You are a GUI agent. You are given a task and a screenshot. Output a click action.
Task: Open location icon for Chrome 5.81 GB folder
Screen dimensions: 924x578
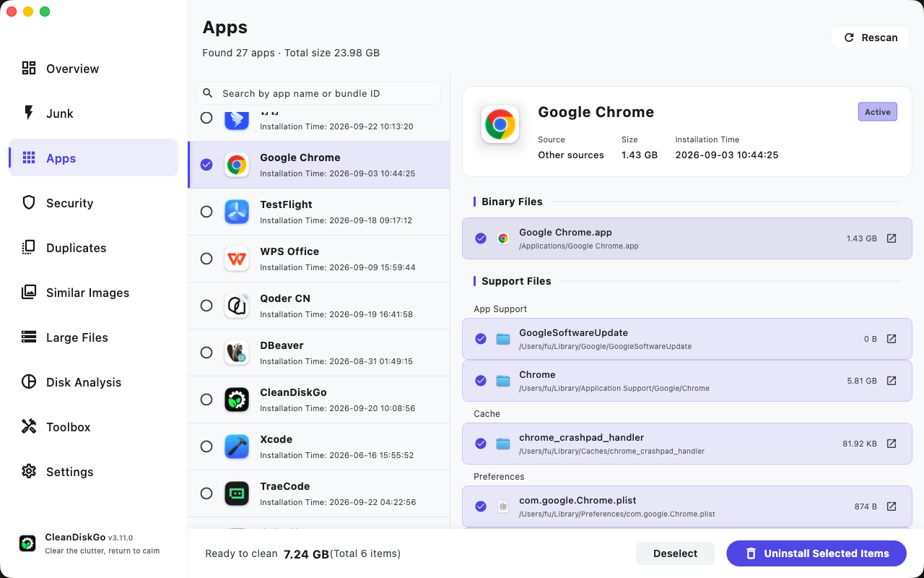click(x=892, y=381)
